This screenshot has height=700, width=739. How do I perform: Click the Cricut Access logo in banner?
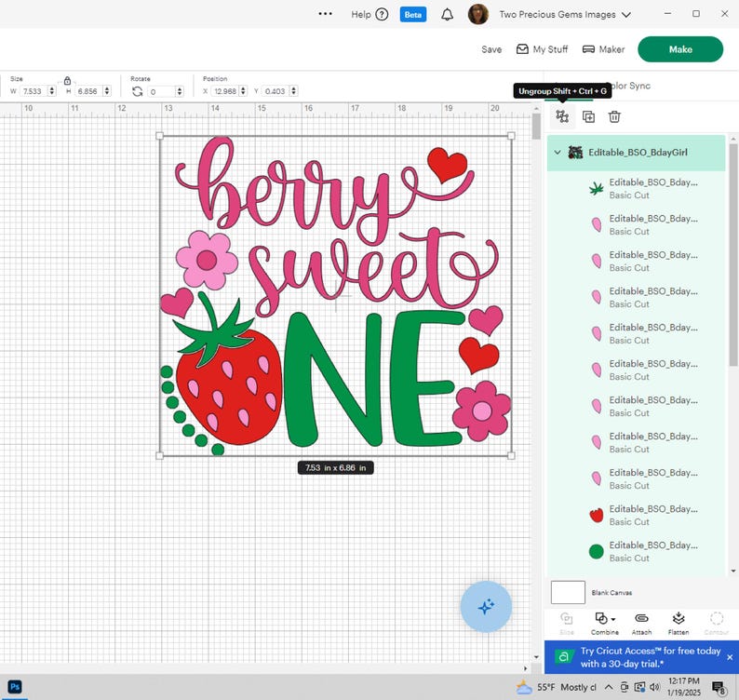(564, 656)
